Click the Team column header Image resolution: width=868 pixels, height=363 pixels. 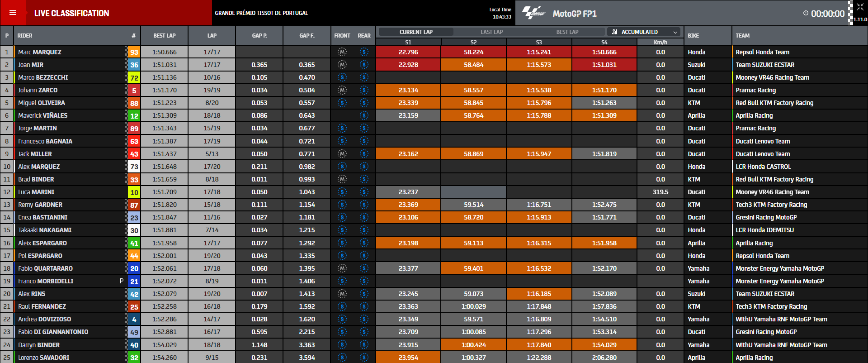tap(742, 35)
